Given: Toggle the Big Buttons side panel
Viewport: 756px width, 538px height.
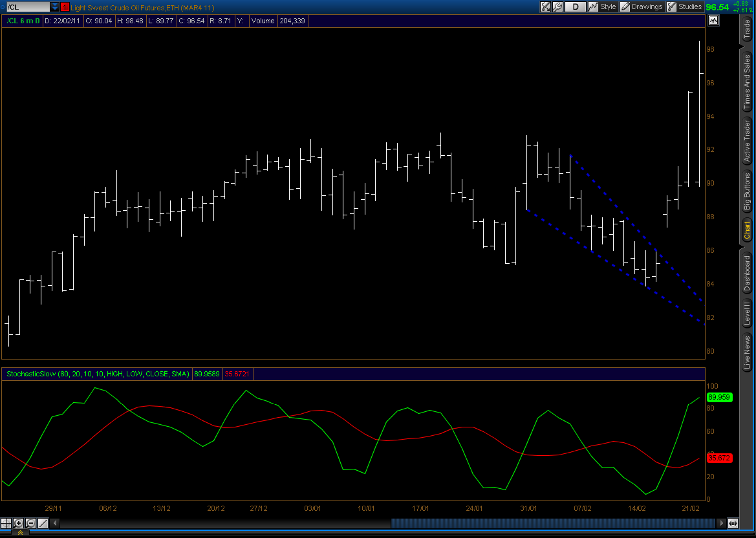Looking at the screenshot, I should 747,191.
